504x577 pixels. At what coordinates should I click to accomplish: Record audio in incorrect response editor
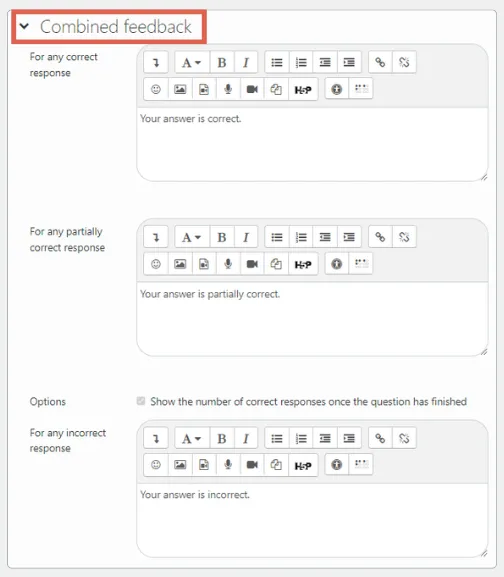(228, 465)
